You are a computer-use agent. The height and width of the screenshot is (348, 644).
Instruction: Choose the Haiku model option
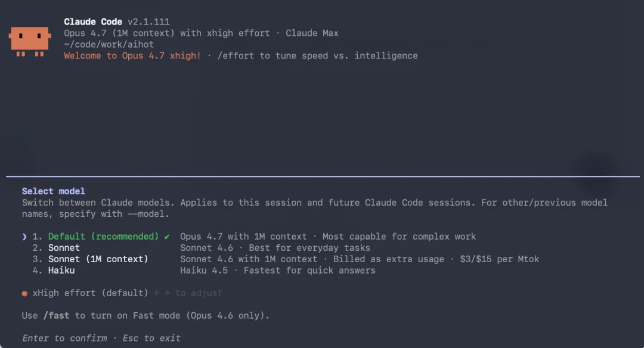61,271
